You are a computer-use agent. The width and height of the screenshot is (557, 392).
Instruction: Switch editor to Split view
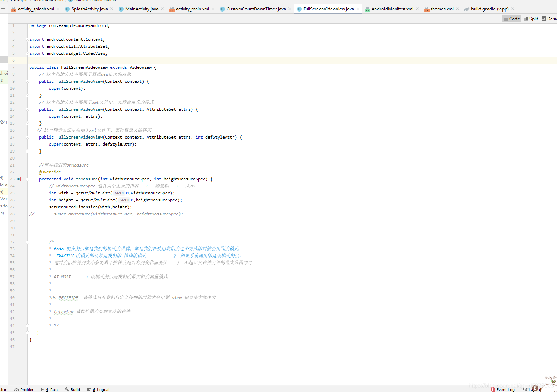pyautogui.click(x=531, y=19)
